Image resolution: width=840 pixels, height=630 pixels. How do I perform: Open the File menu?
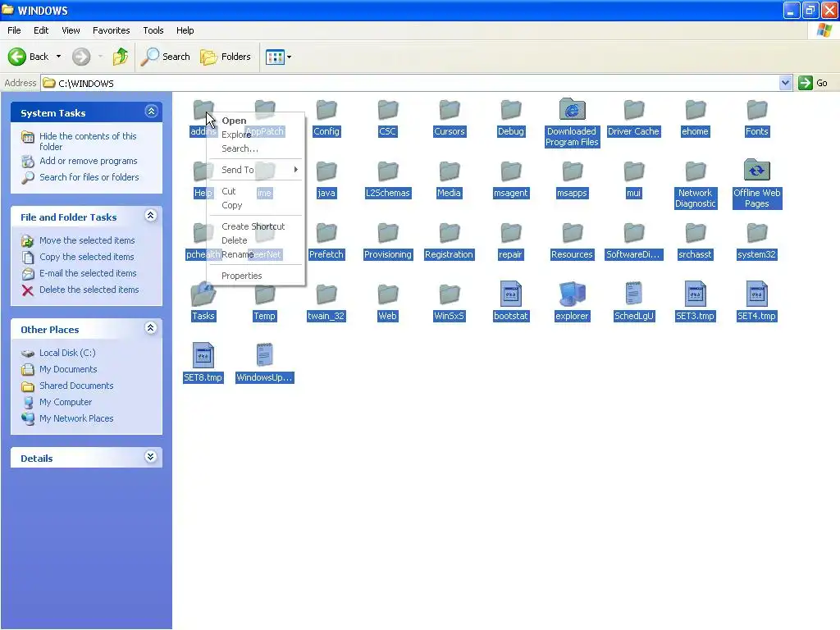[x=14, y=30]
